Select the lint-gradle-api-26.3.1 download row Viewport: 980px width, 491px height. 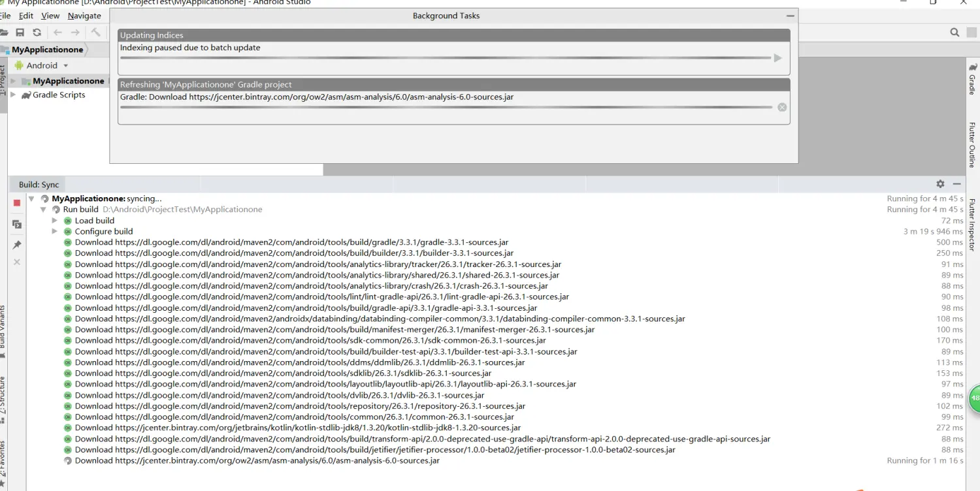tap(322, 297)
